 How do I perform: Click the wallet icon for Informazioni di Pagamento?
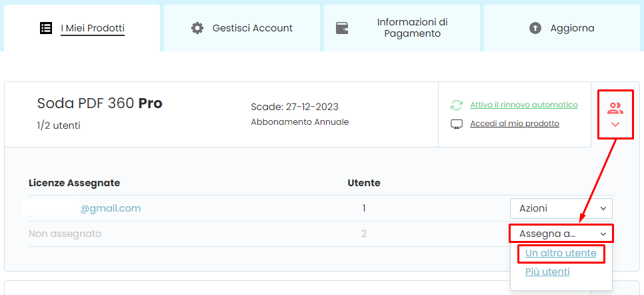click(342, 28)
